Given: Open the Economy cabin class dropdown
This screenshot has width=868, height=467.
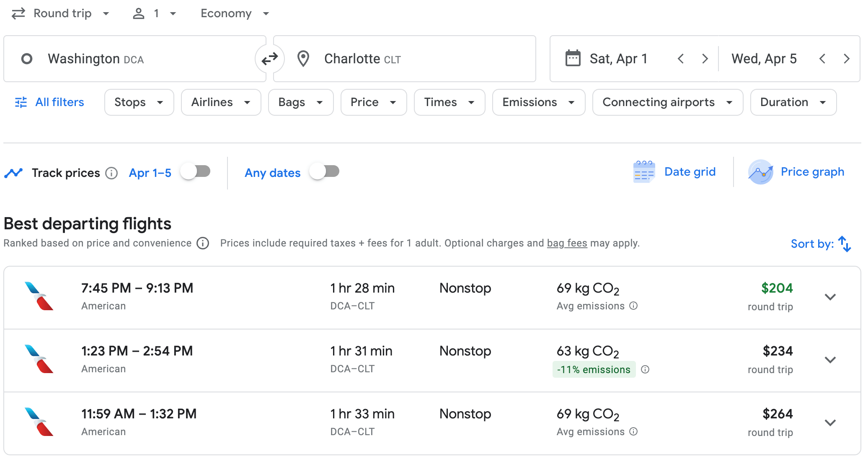Looking at the screenshot, I should click(235, 13).
